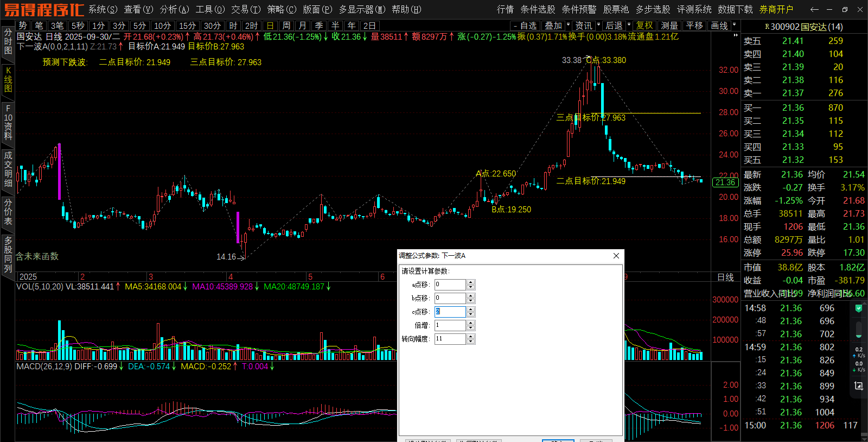868x442 pixels.
Task: Open the 条件选股 menu item
Action: pyautogui.click(x=538, y=9)
